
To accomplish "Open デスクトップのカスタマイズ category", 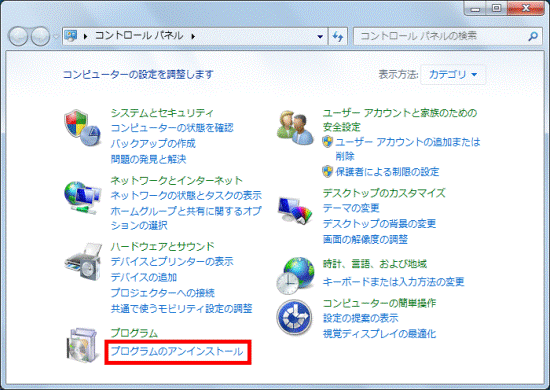I will 384,193.
